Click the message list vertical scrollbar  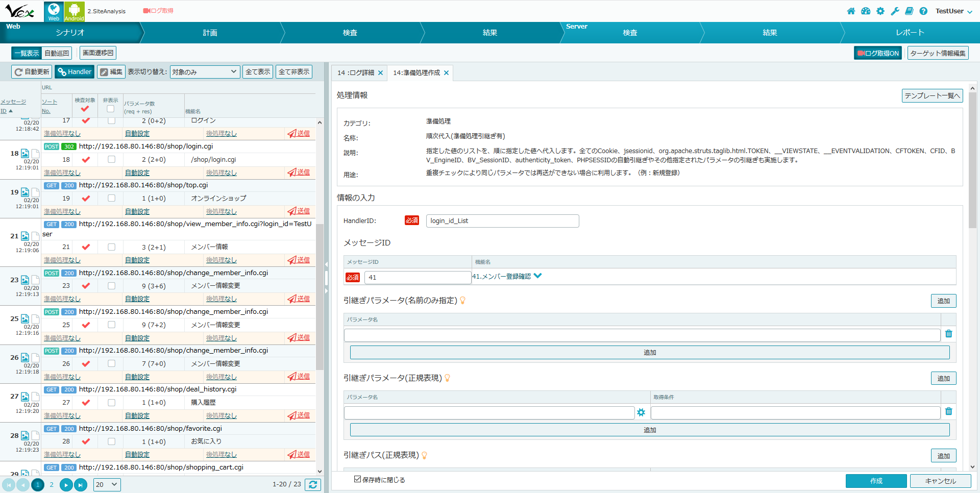coord(320,297)
